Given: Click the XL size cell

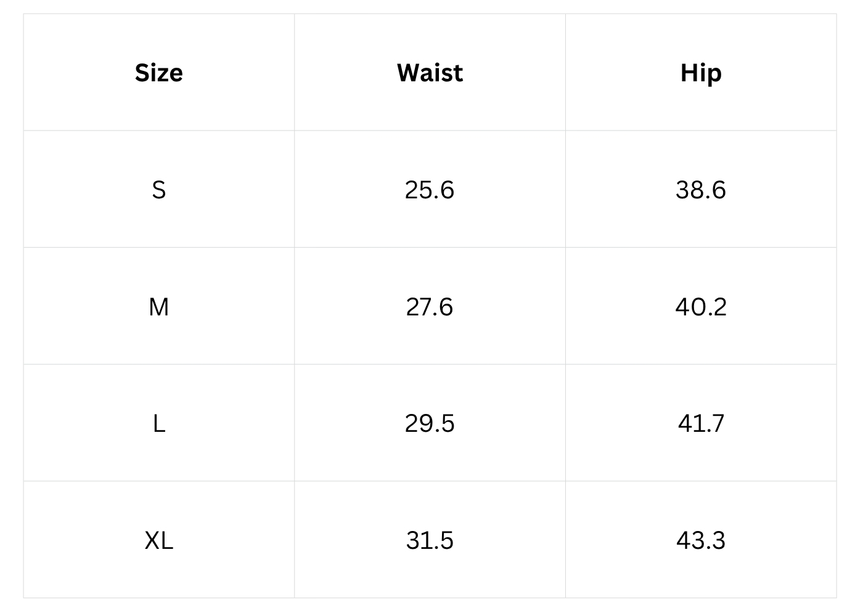Looking at the screenshot, I should coord(159,541).
